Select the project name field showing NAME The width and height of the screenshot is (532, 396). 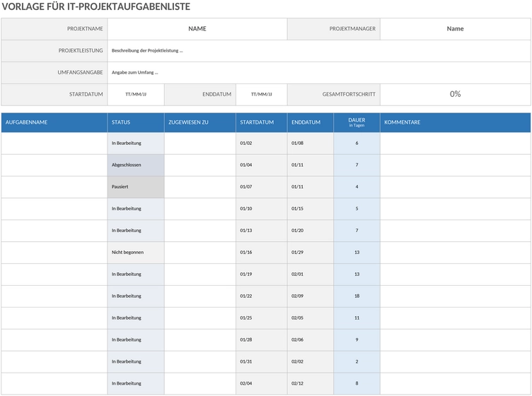point(197,29)
